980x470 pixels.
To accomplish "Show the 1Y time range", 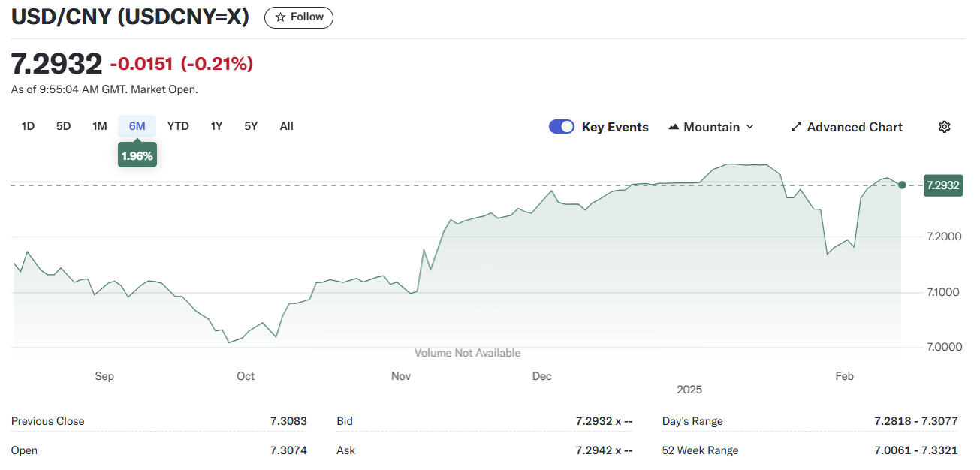I will pyautogui.click(x=216, y=126).
